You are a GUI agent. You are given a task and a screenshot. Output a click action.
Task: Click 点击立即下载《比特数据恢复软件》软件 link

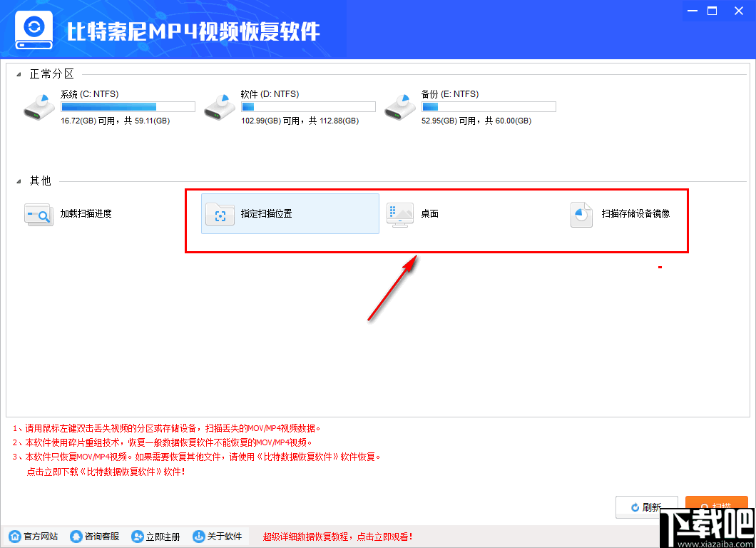106,472
